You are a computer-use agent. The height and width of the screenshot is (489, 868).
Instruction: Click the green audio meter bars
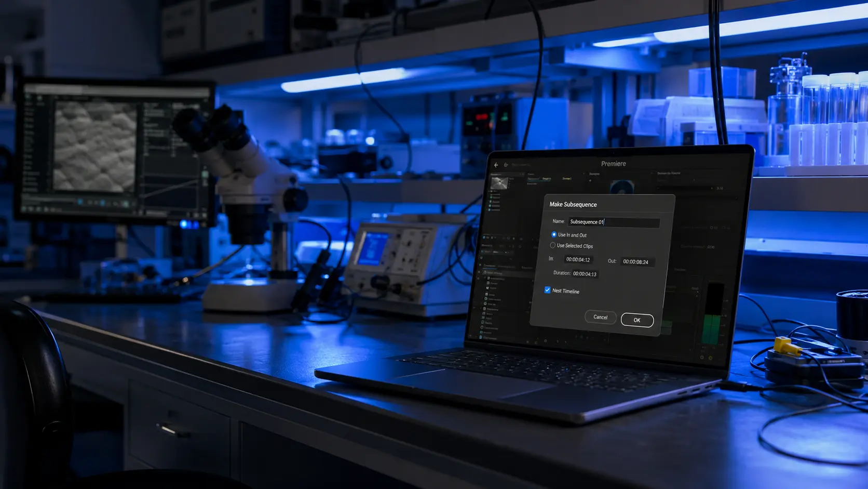click(712, 328)
